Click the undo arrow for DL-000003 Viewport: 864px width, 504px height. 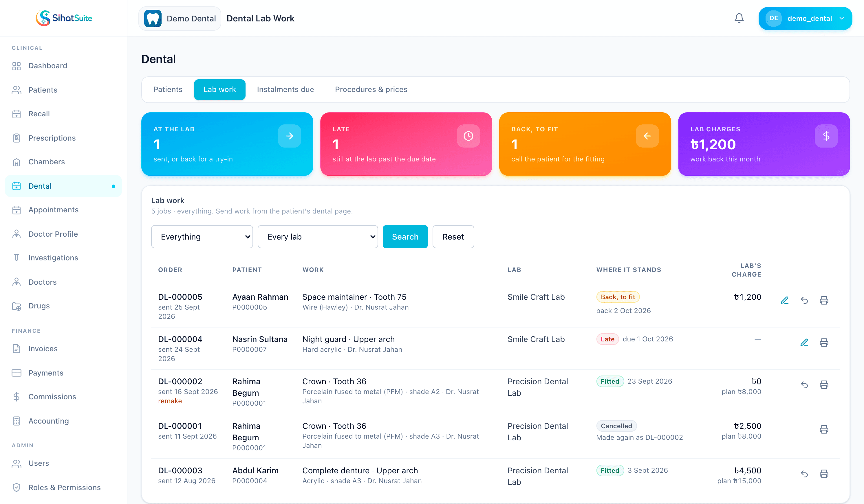(x=804, y=474)
